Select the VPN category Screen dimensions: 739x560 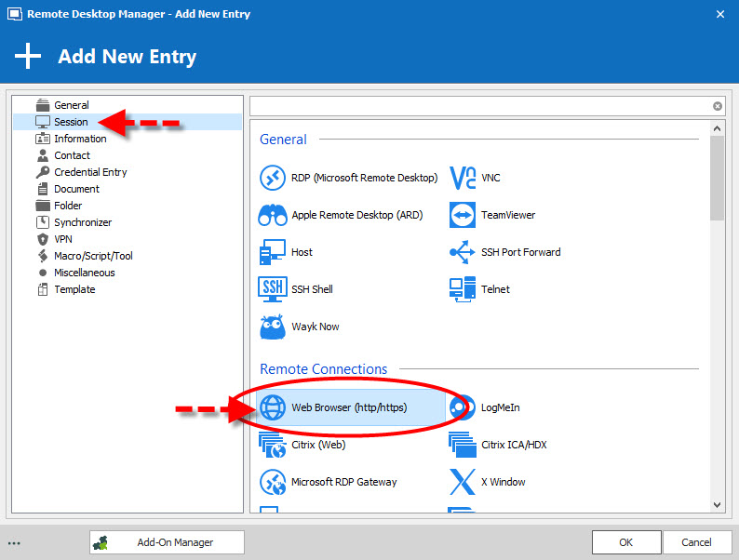click(63, 239)
